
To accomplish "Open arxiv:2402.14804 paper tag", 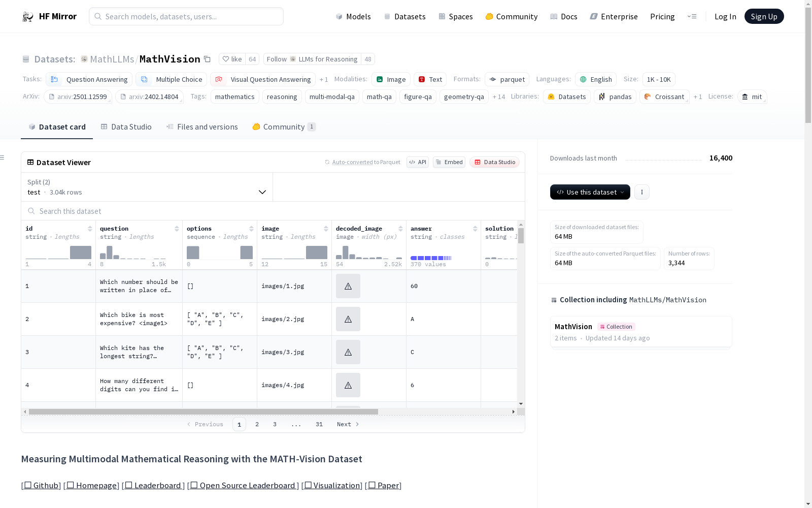I will click(149, 97).
